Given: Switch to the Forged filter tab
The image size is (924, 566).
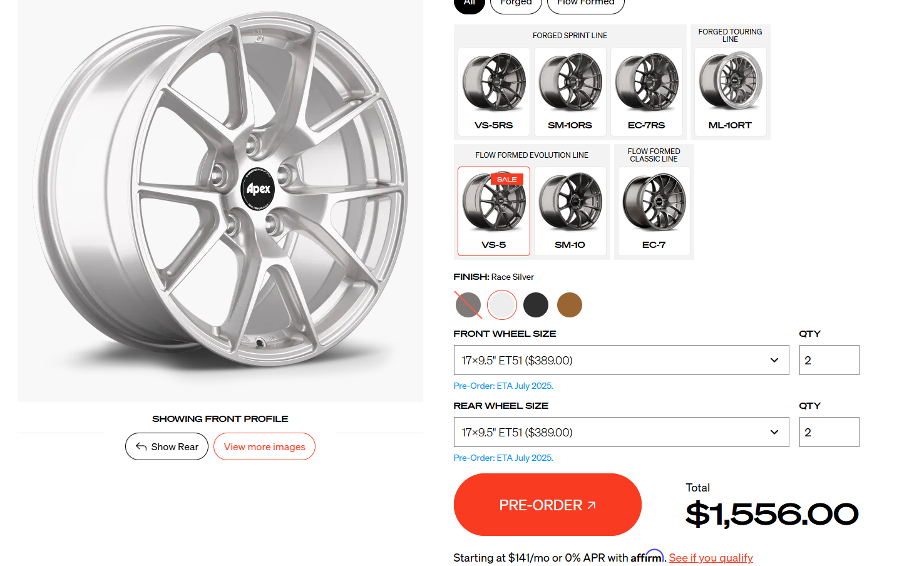Looking at the screenshot, I should 516,4.
